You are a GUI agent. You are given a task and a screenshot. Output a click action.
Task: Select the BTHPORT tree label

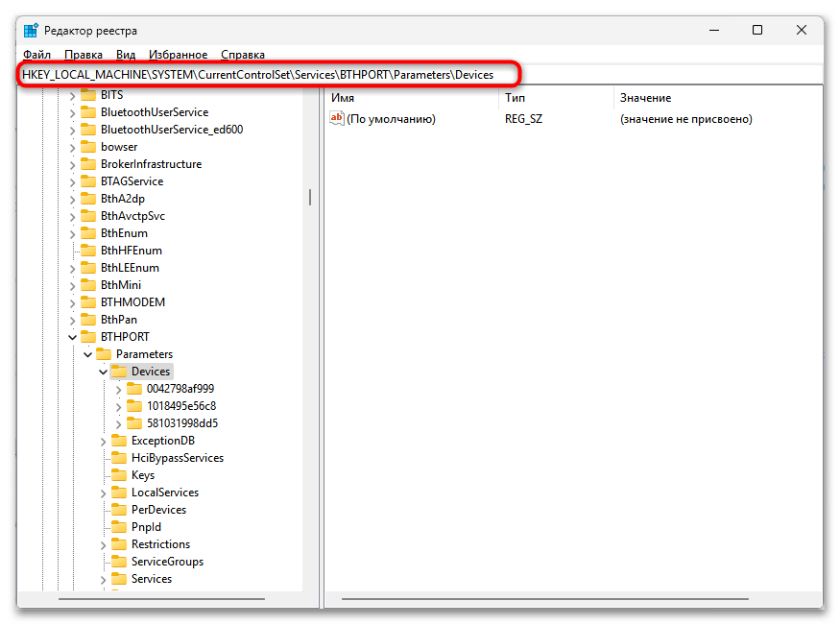pyautogui.click(x=125, y=337)
